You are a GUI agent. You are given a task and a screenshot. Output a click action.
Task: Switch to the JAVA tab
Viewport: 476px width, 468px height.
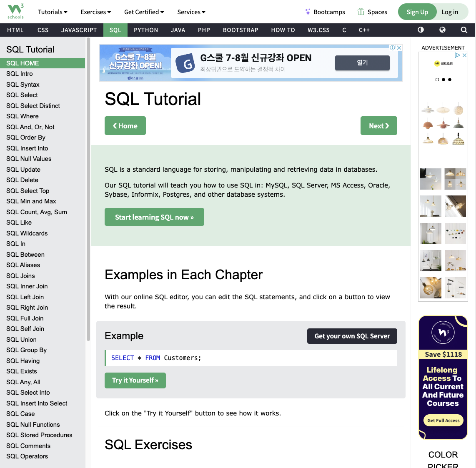(x=178, y=30)
